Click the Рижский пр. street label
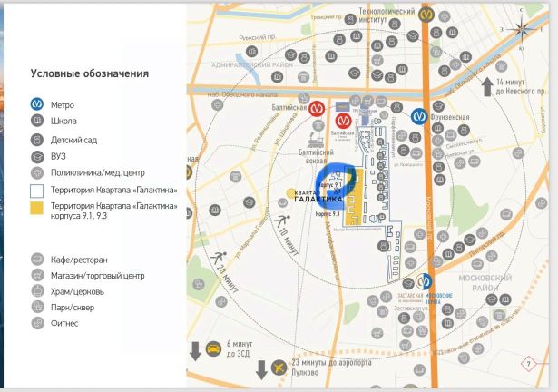 [257, 37]
